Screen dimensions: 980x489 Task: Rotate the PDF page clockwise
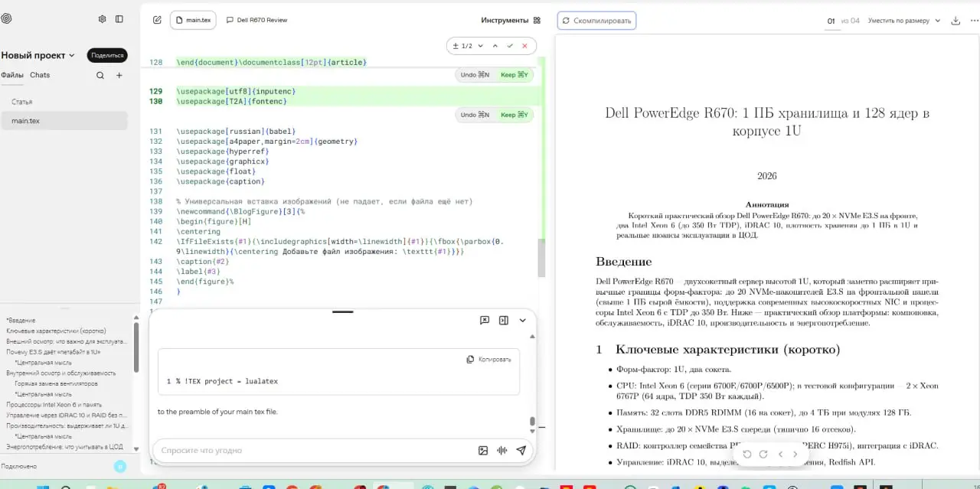pyautogui.click(x=763, y=454)
